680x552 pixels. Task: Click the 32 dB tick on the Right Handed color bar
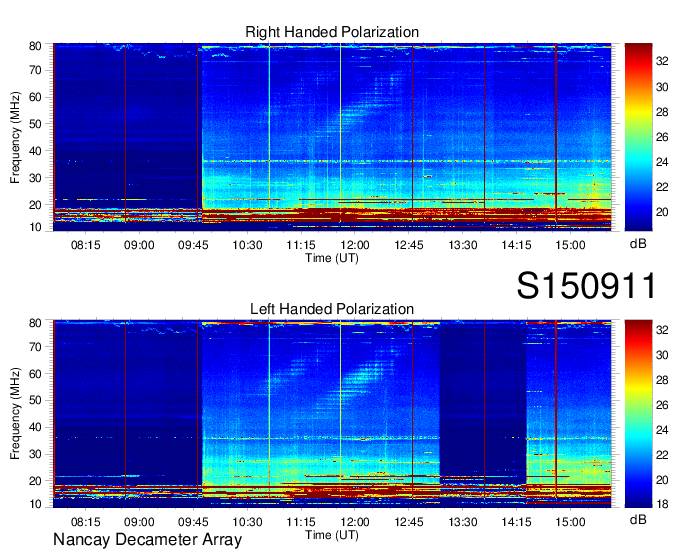coord(662,62)
